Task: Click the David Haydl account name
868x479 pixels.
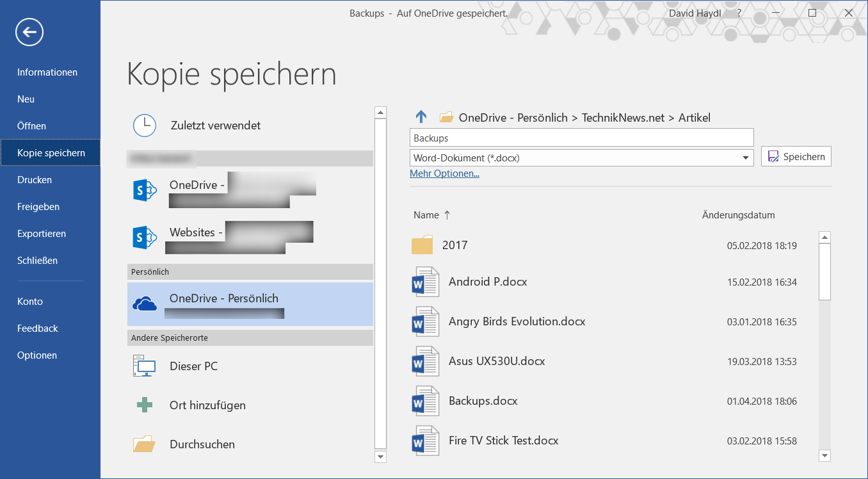Action: (696, 13)
